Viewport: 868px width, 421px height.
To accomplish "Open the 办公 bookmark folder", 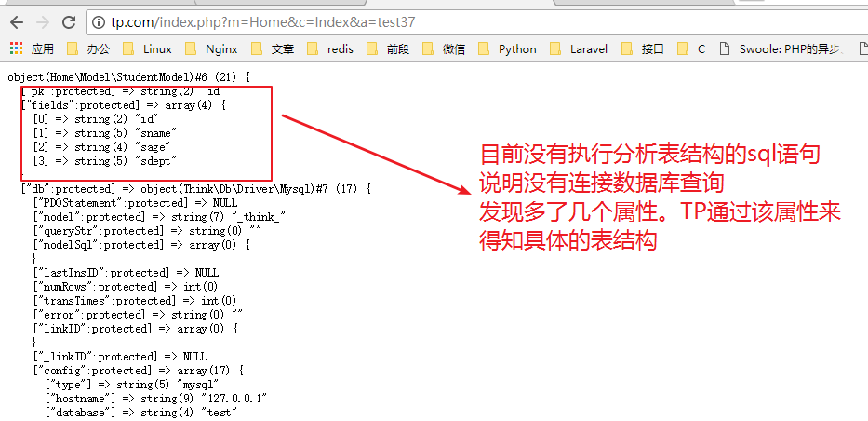I will (88, 48).
